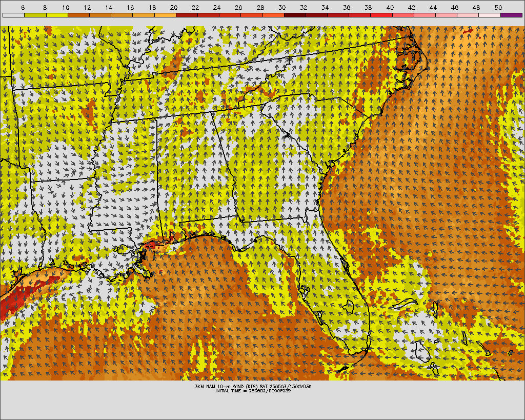Select the legend label "44"
This screenshot has width=525, height=420.
[433, 7]
